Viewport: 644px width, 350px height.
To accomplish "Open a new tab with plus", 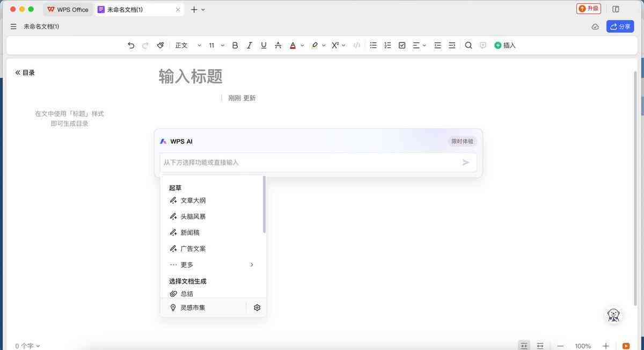I will pyautogui.click(x=194, y=9).
